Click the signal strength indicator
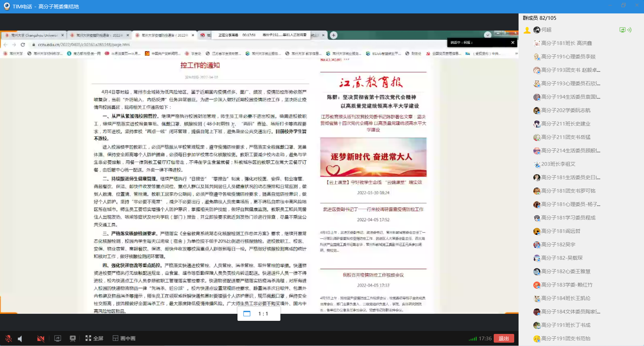Image resolution: width=644 pixels, height=346 pixels. point(473,339)
